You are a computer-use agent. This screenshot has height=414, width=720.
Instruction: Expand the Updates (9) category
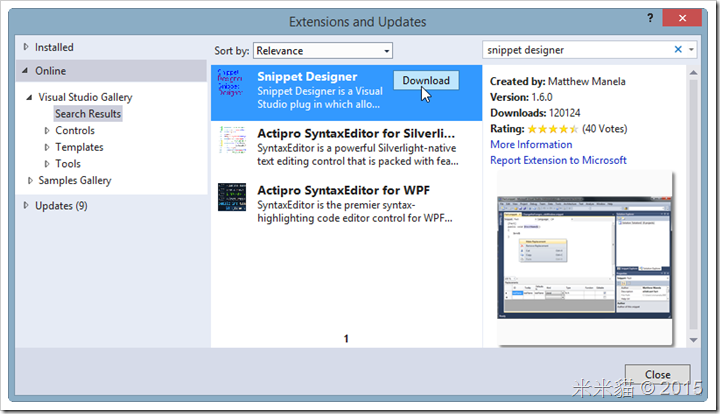[26, 206]
